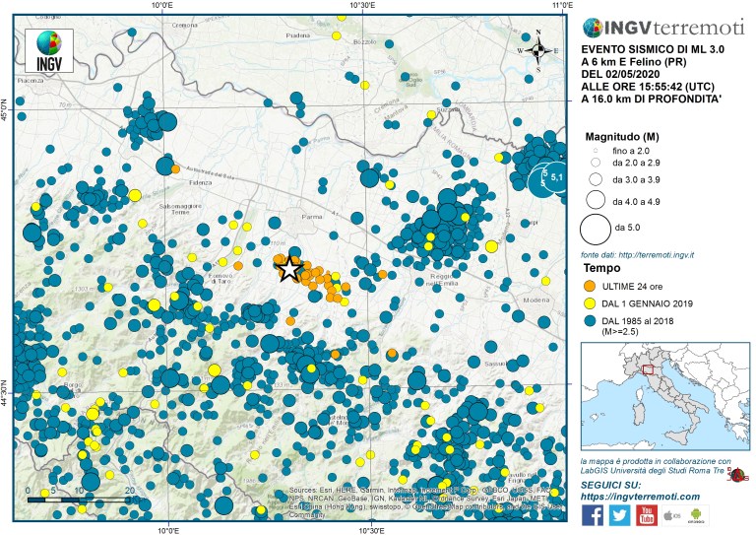Click the Facebook icon
This screenshot has width=756, height=535.
tap(593, 513)
